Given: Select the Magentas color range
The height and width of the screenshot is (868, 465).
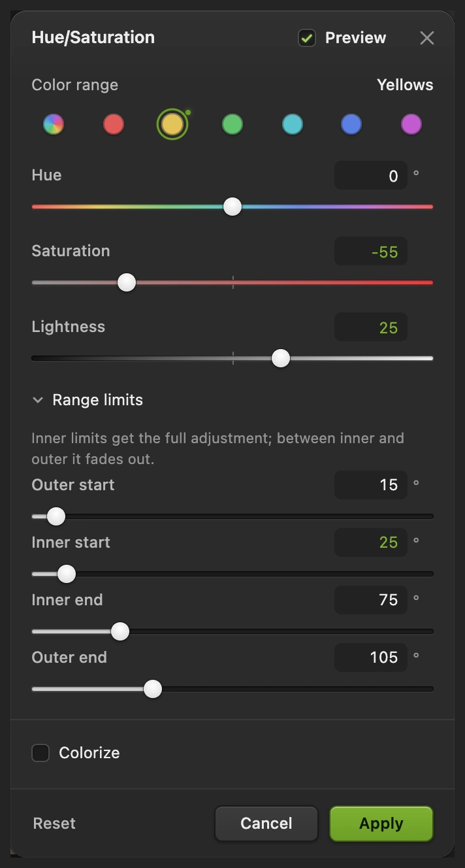Looking at the screenshot, I should pos(411,124).
